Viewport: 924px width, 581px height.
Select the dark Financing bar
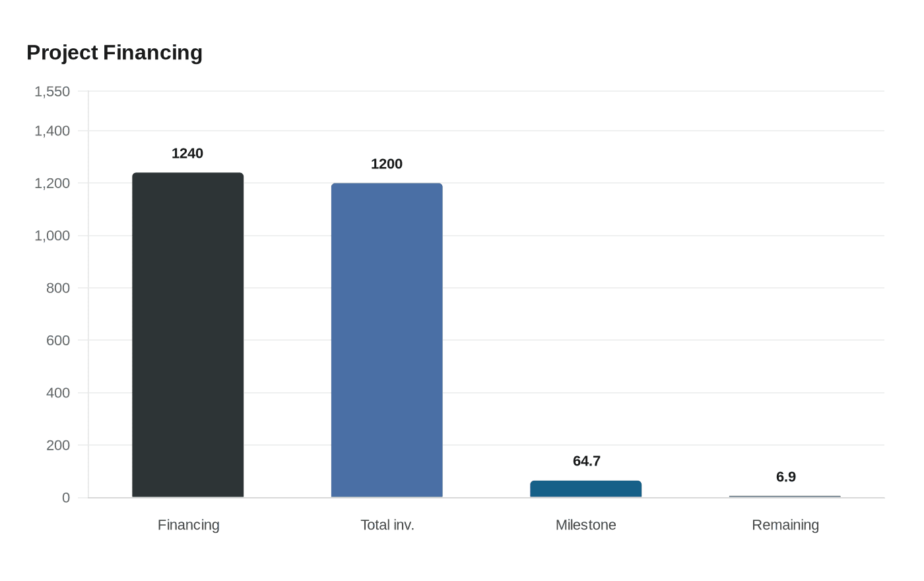pos(188,335)
